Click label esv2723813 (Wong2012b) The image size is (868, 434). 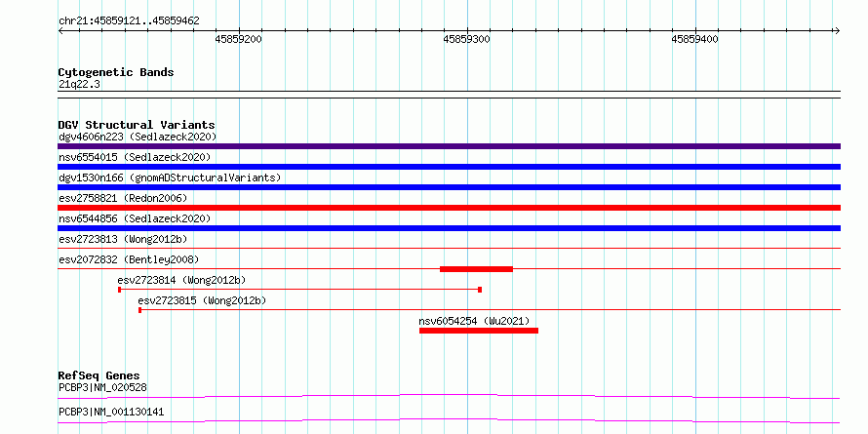pos(123,239)
